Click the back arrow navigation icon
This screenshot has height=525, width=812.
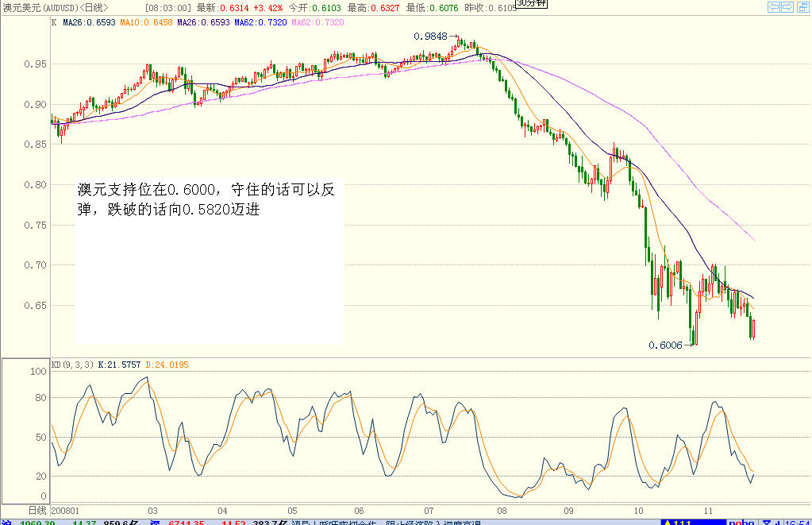(x=774, y=6)
